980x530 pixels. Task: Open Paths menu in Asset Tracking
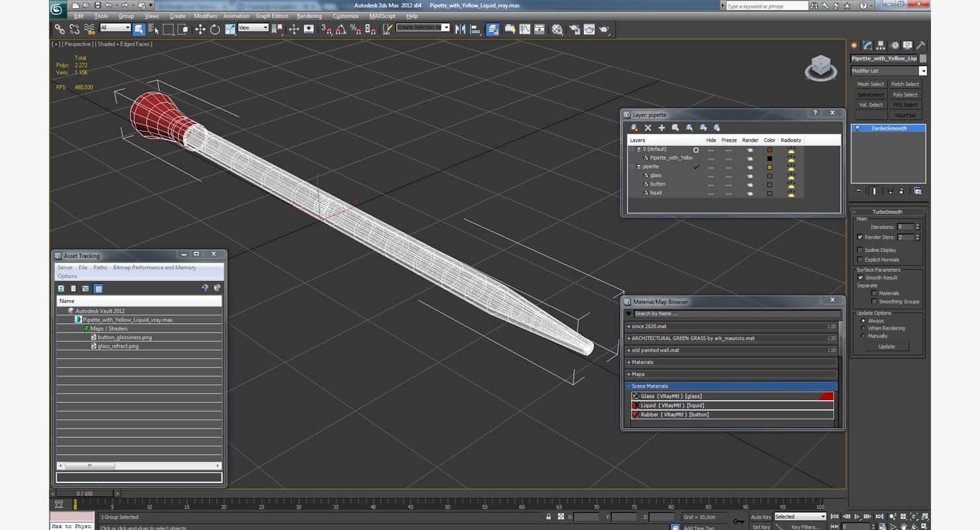point(100,268)
